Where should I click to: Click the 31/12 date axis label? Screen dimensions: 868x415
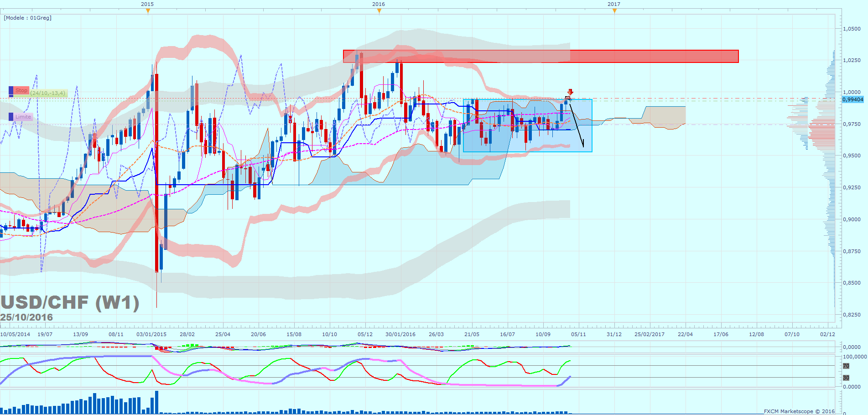(614, 334)
